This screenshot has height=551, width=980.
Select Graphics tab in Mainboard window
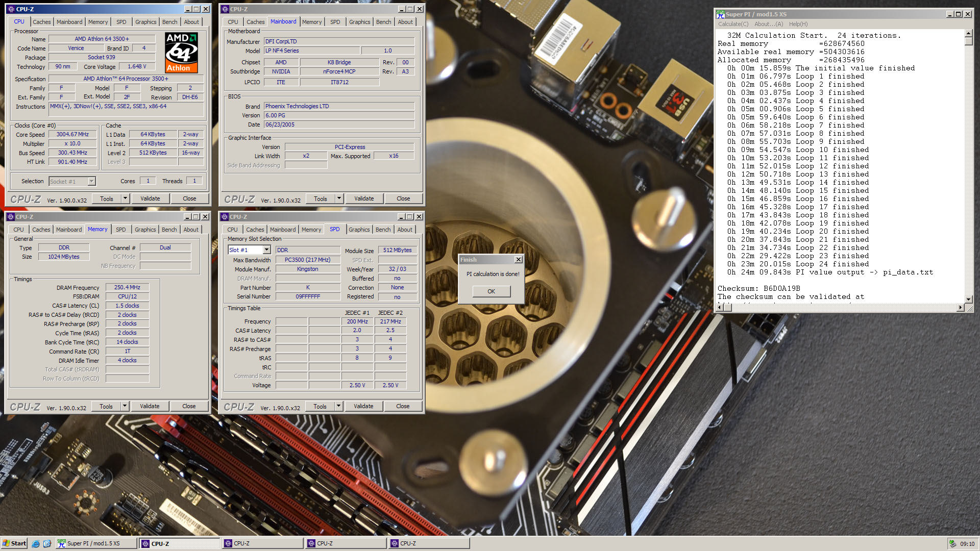pos(360,22)
